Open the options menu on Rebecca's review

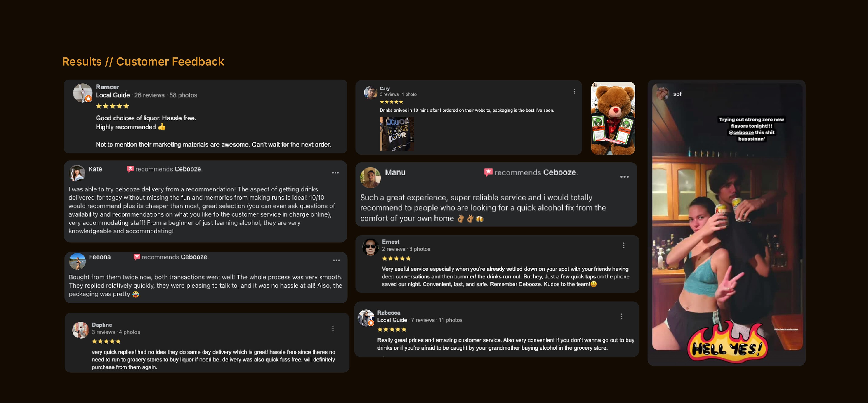coord(621,316)
